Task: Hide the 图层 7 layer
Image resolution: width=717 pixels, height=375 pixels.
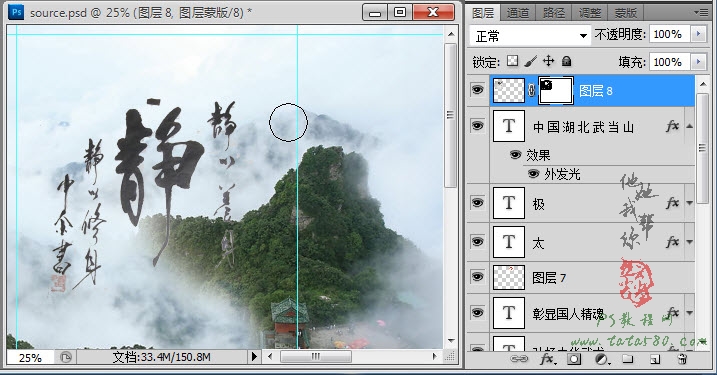Action: (x=477, y=277)
